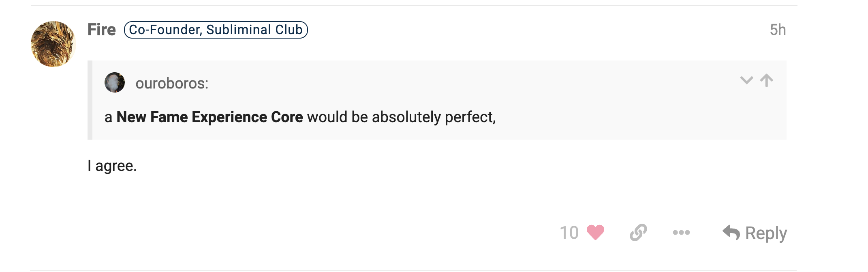Click 'would be absolutely perfect,' quoted text
This screenshot has width=868, height=272.
click(402, 117)
